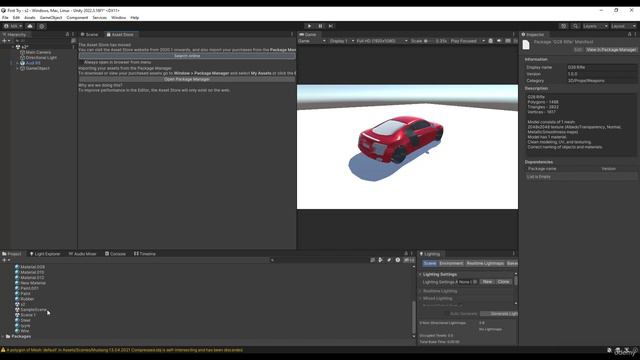Open the undo history icon near Layers
640x360 pixels.
(x=563, y=26)
